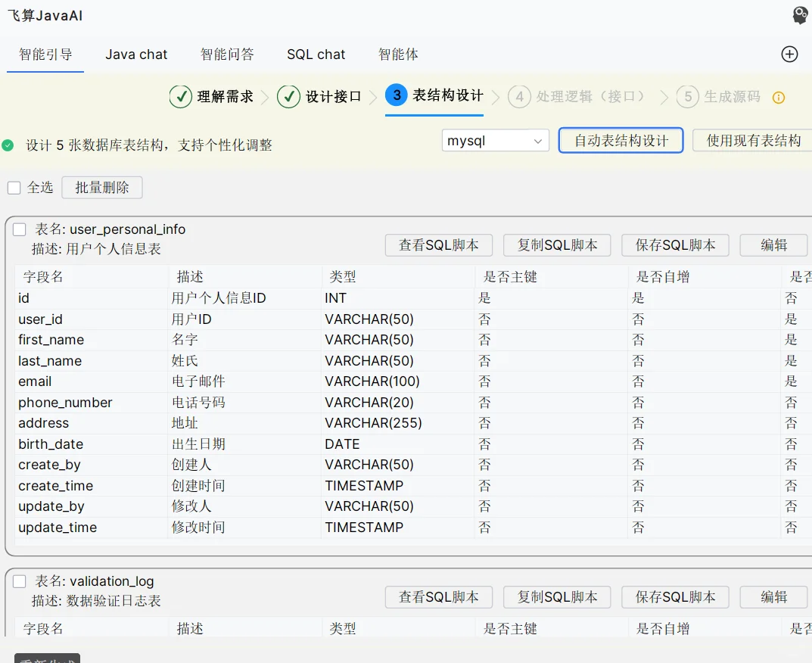
Task: Click the DATE type cell
Action: click(398, 444)
